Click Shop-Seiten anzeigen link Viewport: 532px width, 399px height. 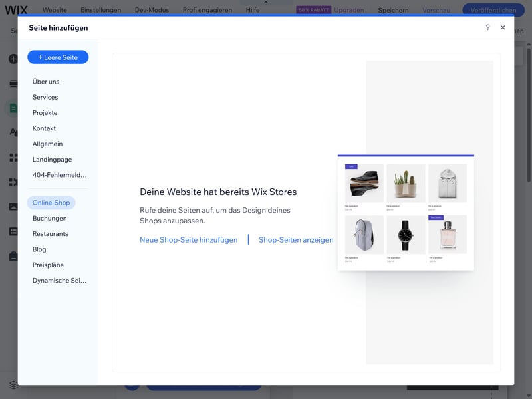(296, 240)
